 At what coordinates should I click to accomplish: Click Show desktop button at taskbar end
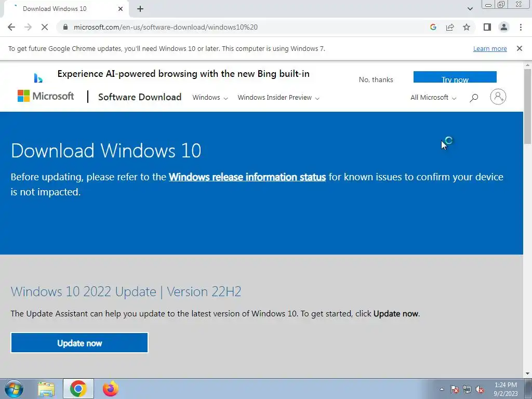tap(528, 389)
